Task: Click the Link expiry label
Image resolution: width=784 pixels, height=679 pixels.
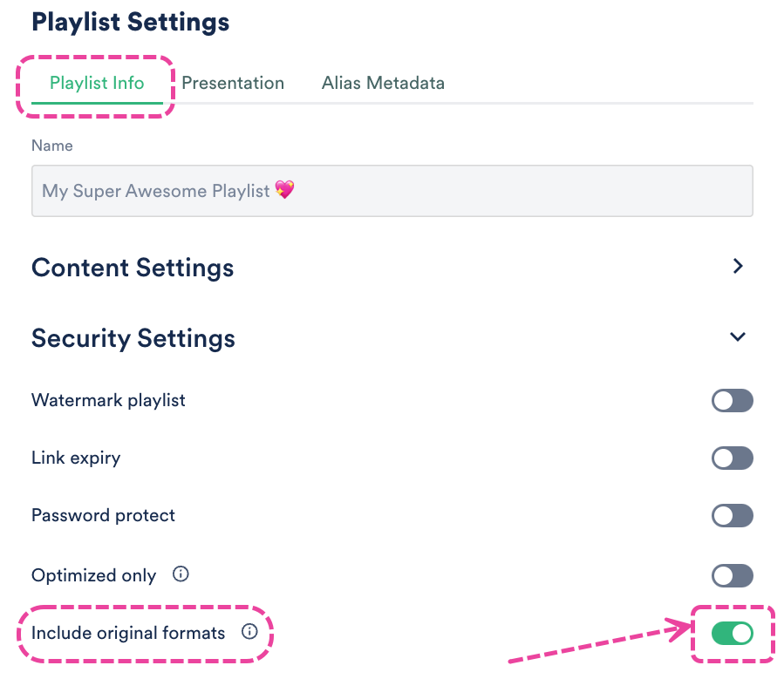Action: tap(76, 458)
